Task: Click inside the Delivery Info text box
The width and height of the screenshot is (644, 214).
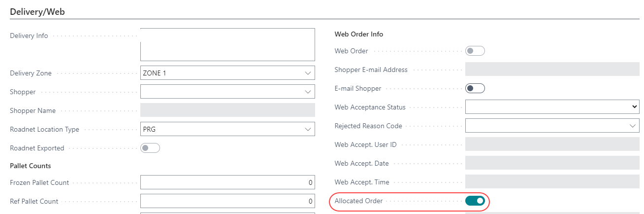Action: click(x=227, y=44)
